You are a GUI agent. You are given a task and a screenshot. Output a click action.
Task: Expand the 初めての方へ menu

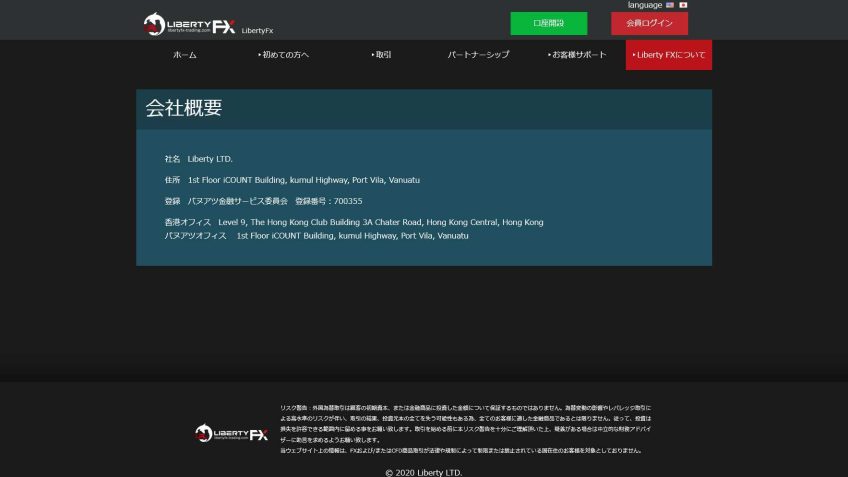pyautogui.click(x=283, y=55)
